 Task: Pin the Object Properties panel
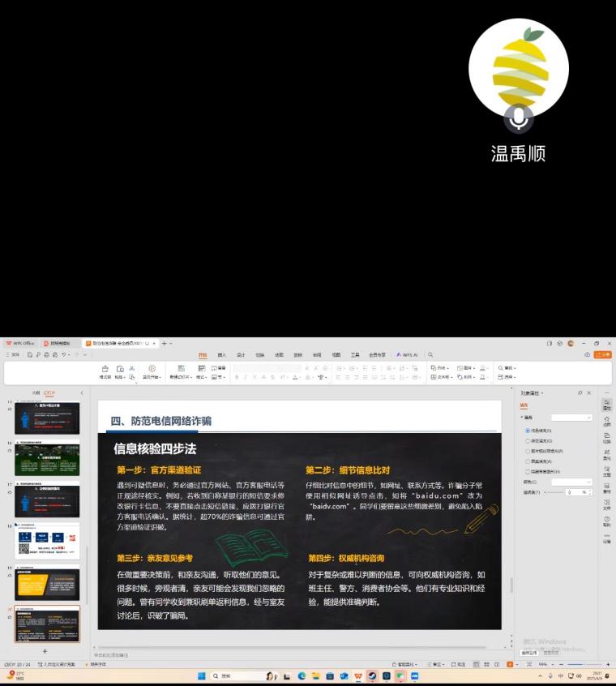(580, 393)
